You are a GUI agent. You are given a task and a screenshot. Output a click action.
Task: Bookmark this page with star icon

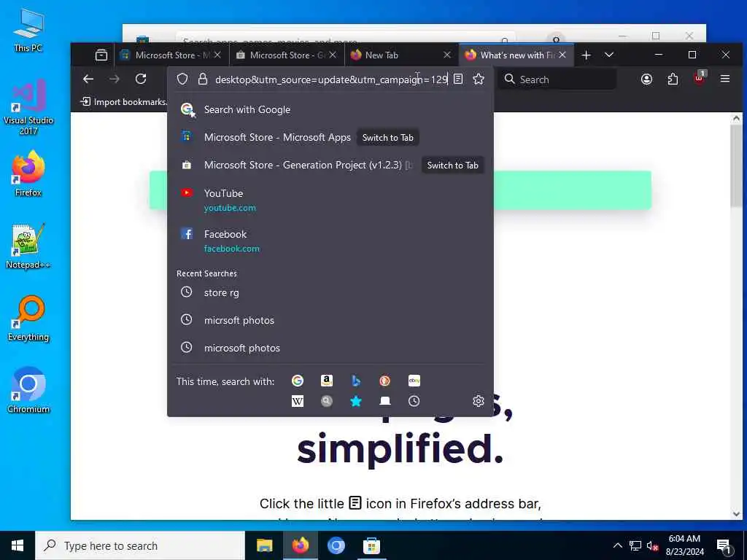(x=479, y=79)
